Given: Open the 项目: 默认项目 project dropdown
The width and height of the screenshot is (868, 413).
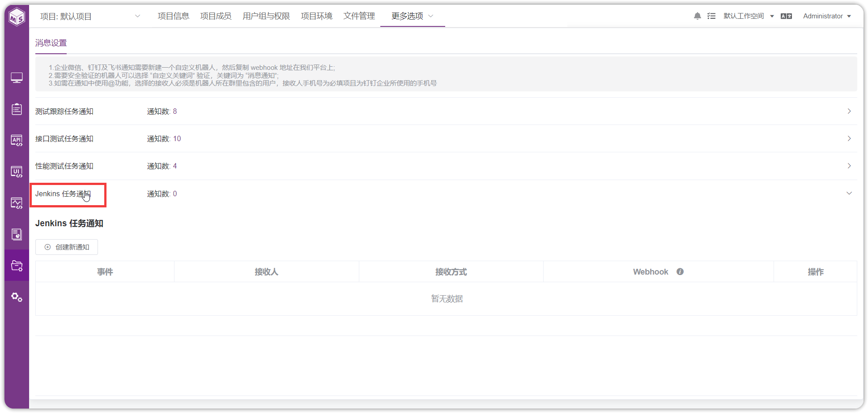Looking at the screenshot, I should [x=90, y=16].
